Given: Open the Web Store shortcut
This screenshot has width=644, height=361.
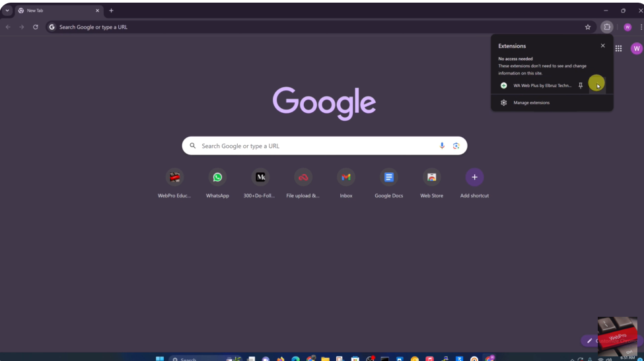Looking at the screenshot, I should coord(432,183).
